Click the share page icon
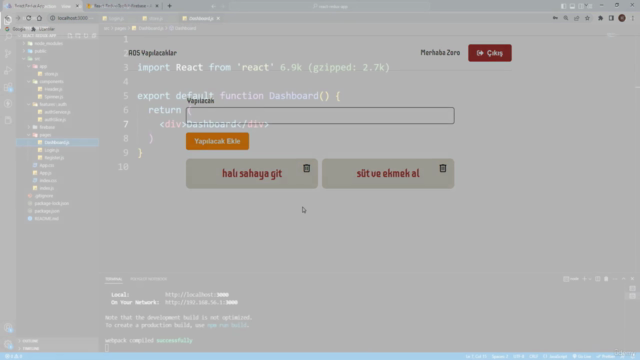Image resolution: width=640 pixels, height=360 pixels. [576, 18]
